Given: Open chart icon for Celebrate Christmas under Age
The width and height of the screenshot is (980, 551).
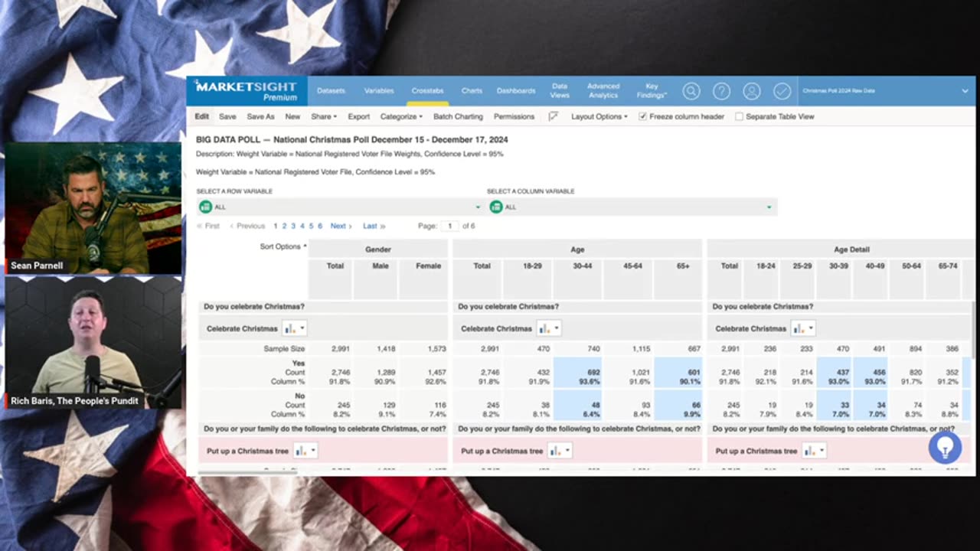Looking at the screenshot, I should 548,328.
